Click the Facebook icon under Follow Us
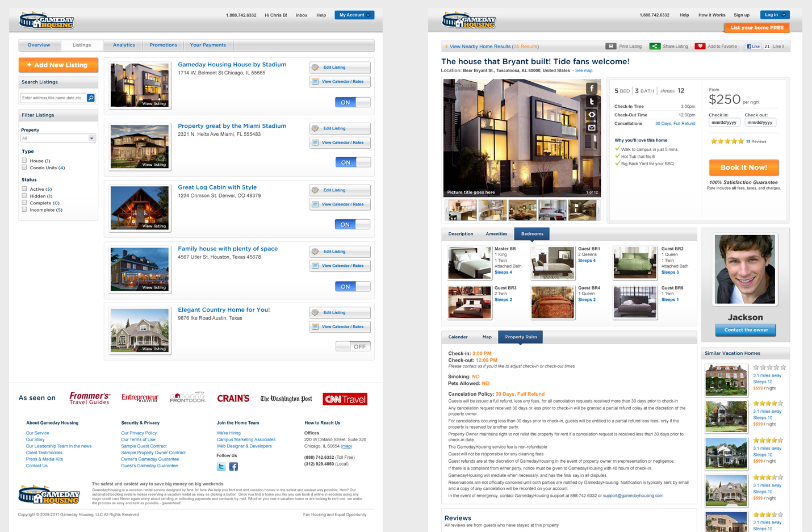Image resolution: width=812 pixels, height=532 pixels. 233,467
